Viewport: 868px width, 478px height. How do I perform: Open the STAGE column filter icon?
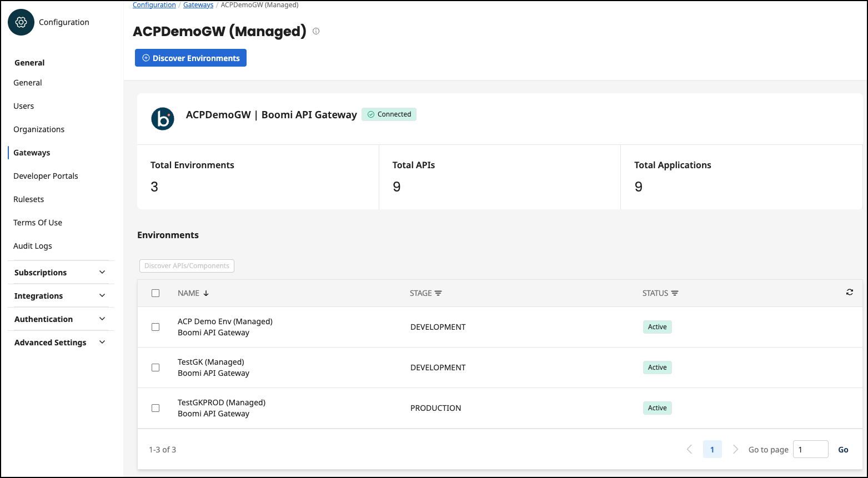[438, 293]
